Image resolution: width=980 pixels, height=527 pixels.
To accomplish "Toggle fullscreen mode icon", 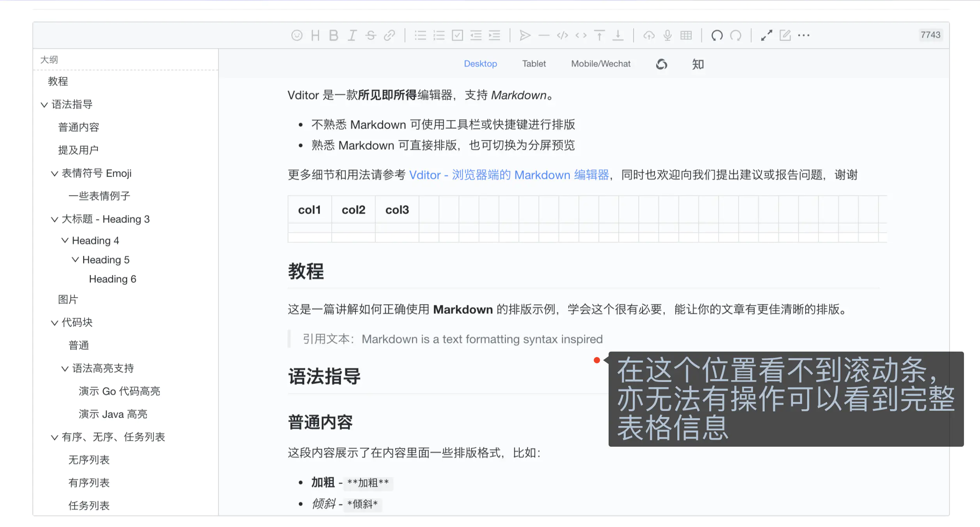I will pos(766,35).
